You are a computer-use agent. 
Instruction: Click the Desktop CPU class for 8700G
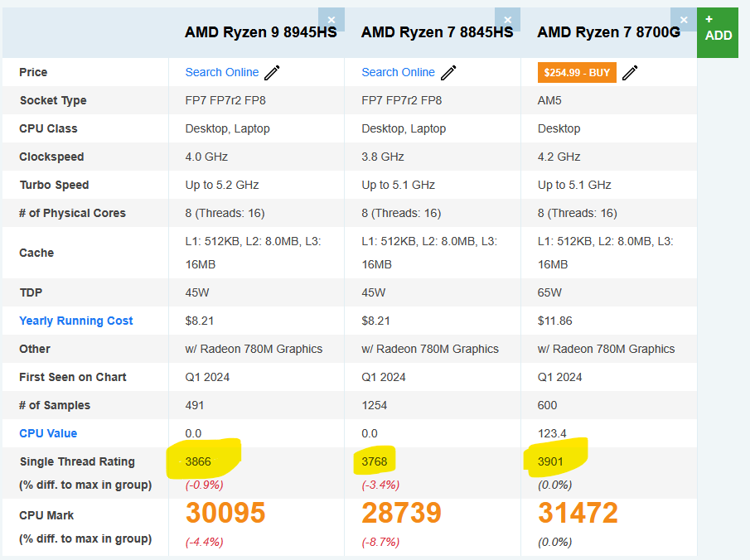(x=559, y=128)
